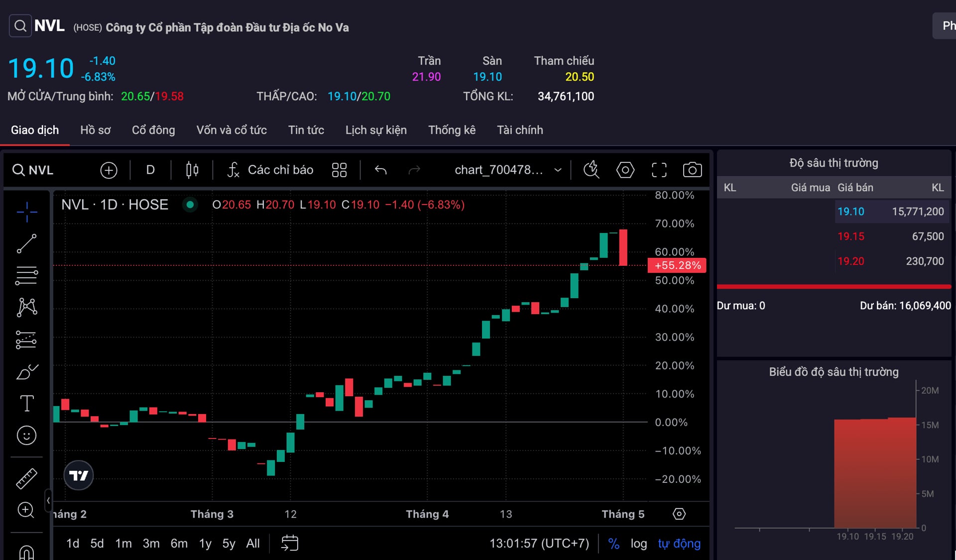
Task: Open the Tài chính tab
Action: point(520,130)
